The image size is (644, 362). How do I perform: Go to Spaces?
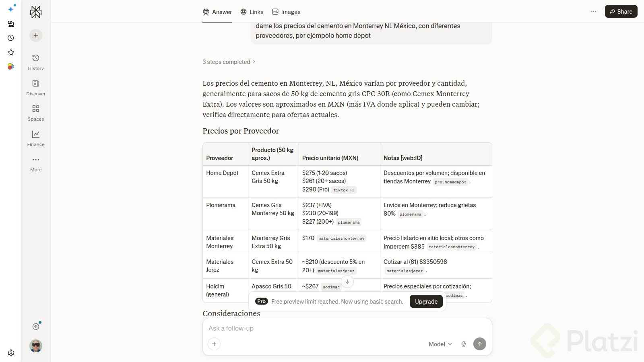[x=36, y=113]
